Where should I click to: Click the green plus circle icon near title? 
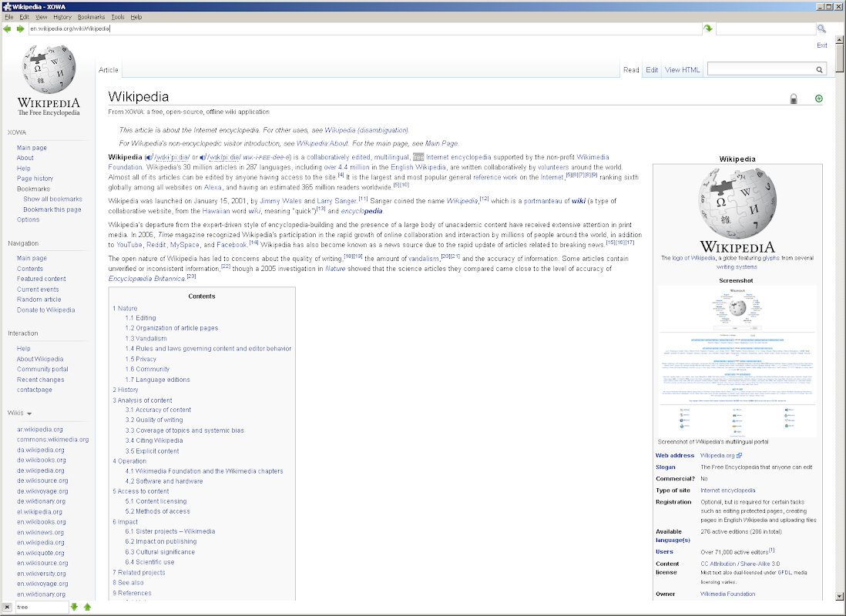pyautogui.click(x=818, y=98)
